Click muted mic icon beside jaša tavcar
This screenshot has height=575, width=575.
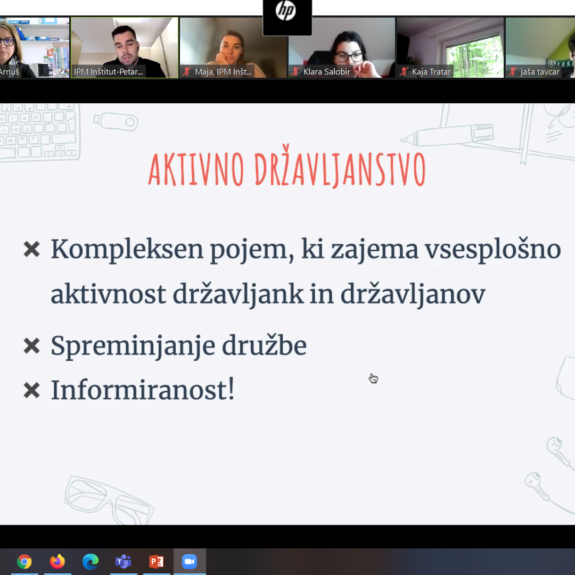[513, 72]
